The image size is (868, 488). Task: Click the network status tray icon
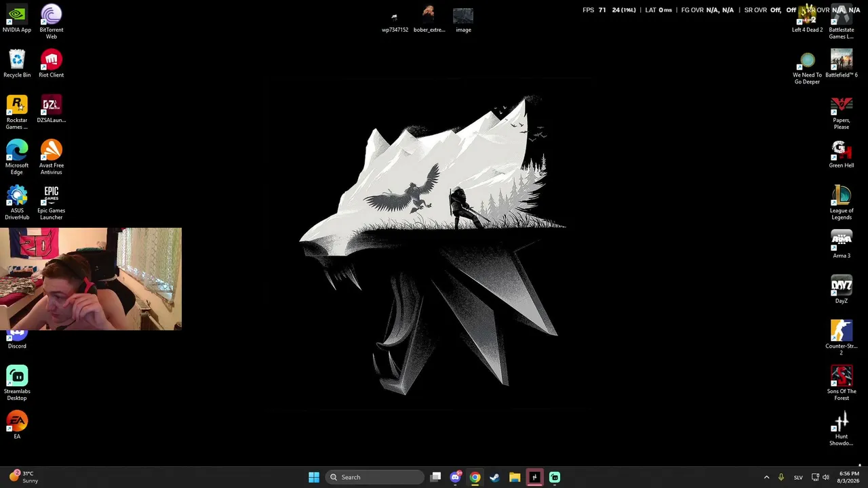815,477
